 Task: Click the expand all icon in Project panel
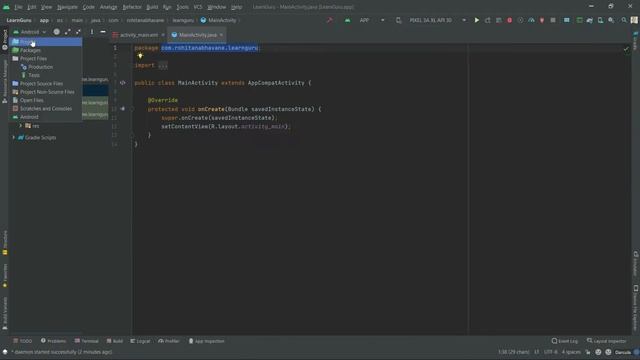tap(68, 32)
